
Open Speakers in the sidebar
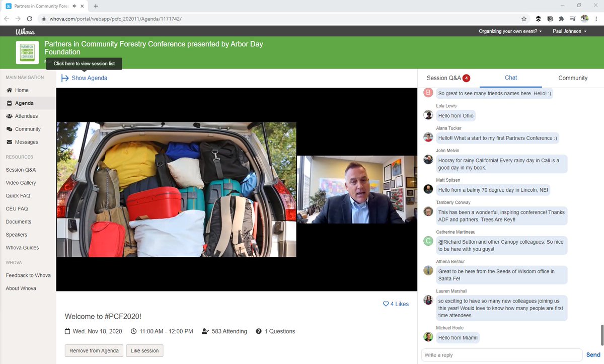[17, 235]
